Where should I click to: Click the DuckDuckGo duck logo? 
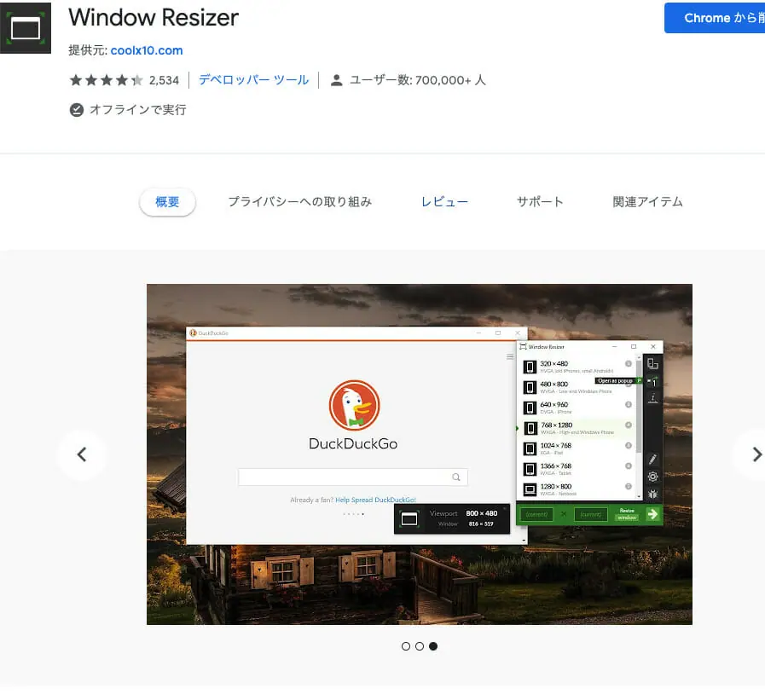(354, 405)
